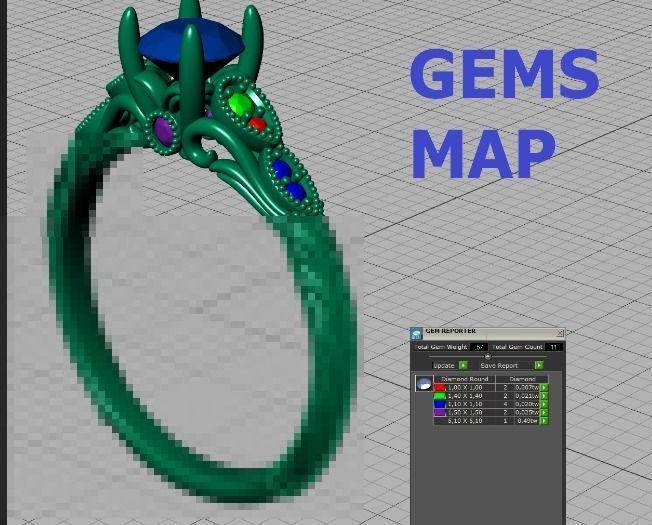The image size is (652, 525).
Task: Select the red gem on the ring
Action: click(x=257, y=123)
